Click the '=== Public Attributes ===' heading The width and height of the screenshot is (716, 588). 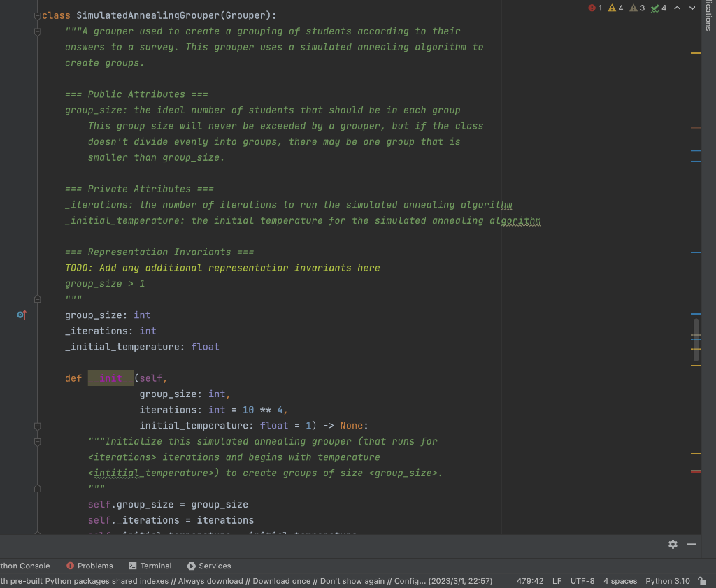pyautogui.click(x=136, y=94)
